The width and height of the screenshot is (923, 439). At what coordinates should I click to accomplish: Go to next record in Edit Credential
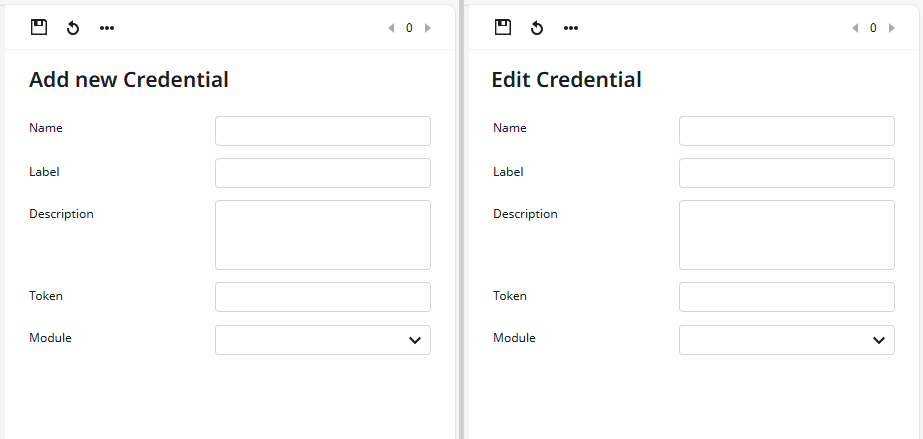point(892,28)
